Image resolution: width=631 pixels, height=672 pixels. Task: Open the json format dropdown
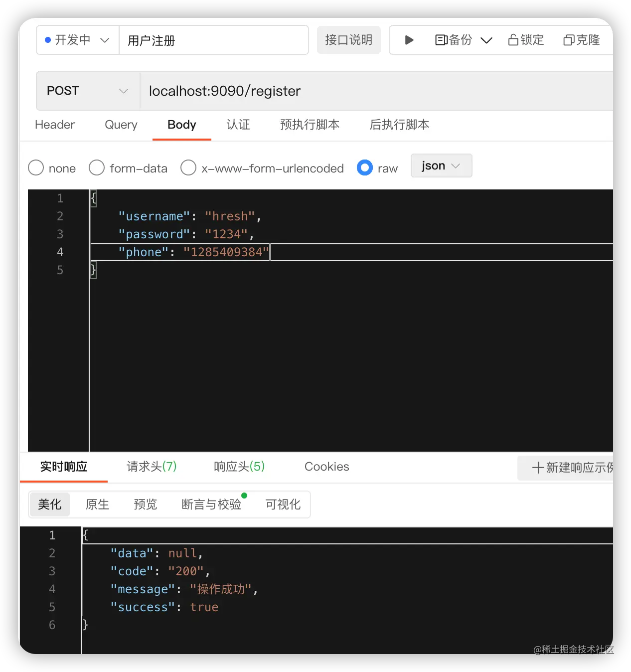441,166
